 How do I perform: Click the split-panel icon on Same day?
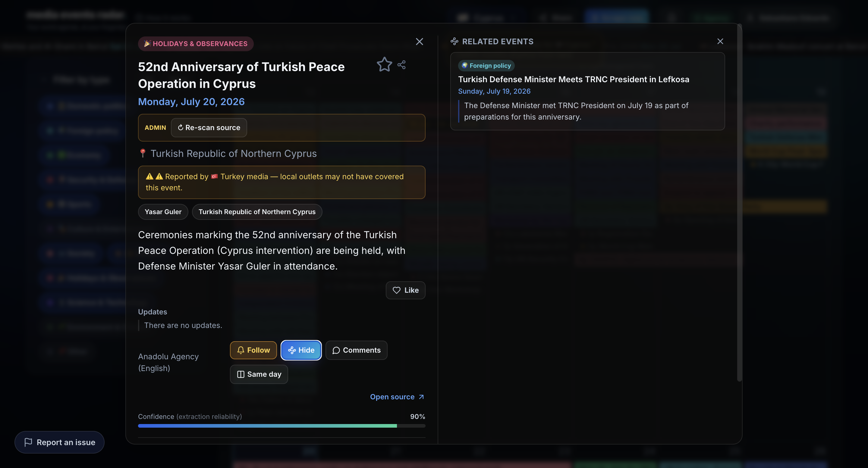tap(241, 374)
